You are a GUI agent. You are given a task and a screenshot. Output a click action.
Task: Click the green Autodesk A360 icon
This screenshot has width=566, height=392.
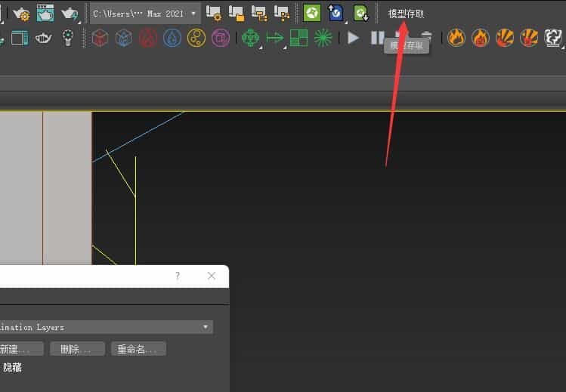point(312,13)
